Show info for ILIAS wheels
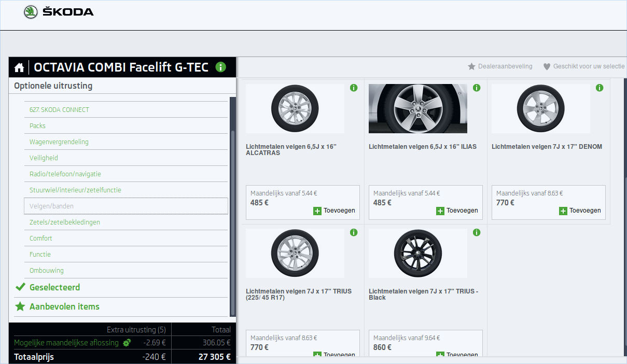This screenshot has height=364, width=627. point(477,88)
